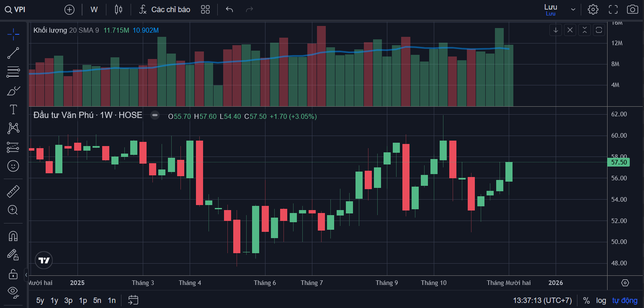
Task: Select the 1y time range
Action: 54,300
